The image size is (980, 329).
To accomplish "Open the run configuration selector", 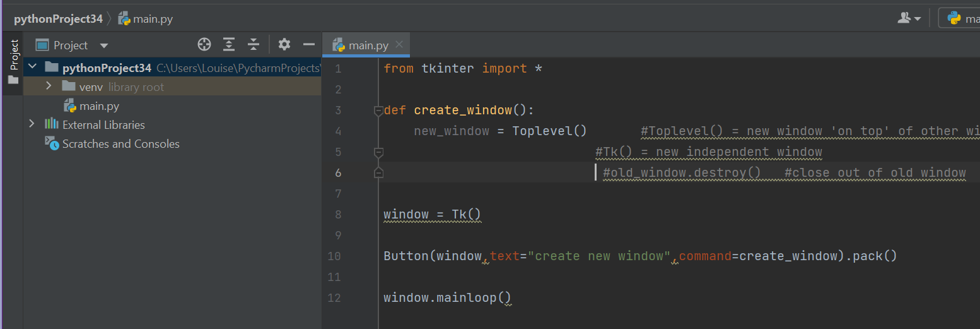I will click(959, 18).
